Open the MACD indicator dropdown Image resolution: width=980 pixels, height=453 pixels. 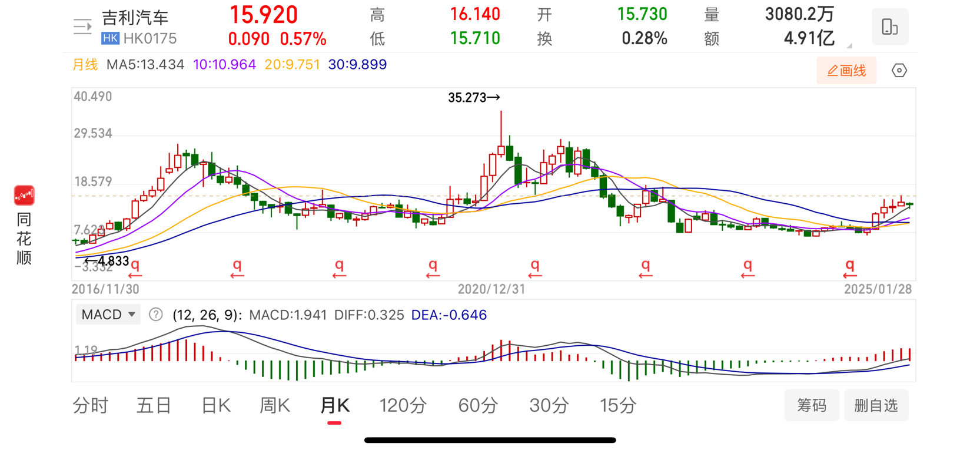tap(108, 315)
